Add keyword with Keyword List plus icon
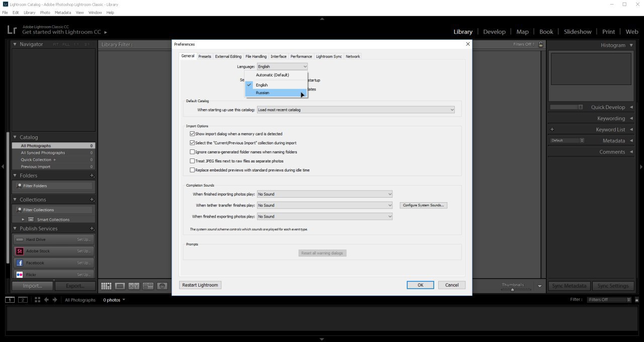The width and height of the screenshot is (644, 342). point(552,129)
